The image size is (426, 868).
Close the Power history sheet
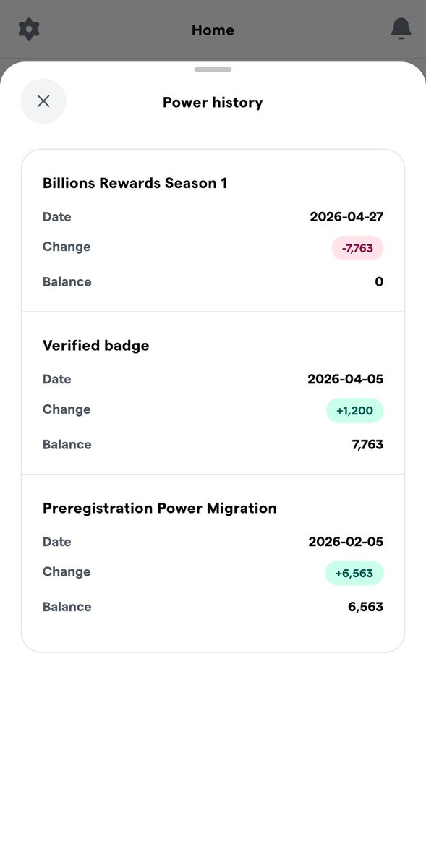point(43,101)
